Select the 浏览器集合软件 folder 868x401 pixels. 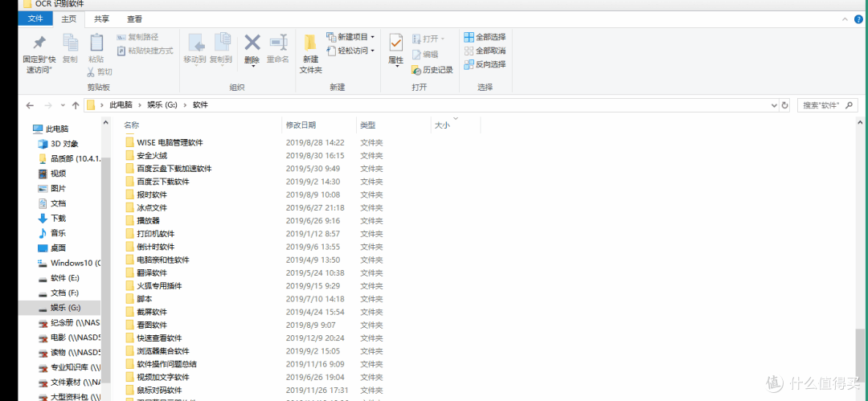[x=158, y=351]
